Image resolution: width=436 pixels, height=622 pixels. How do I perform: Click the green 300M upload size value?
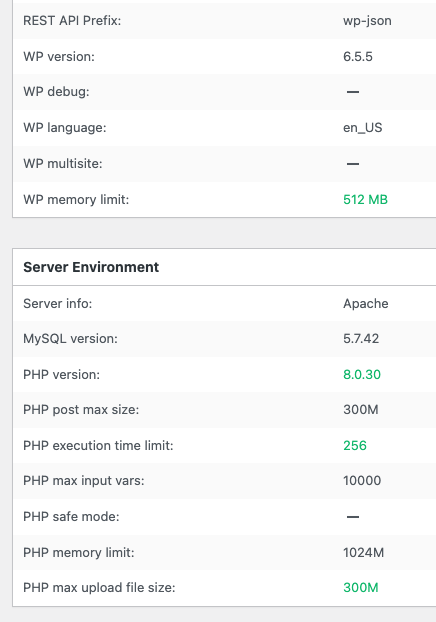click(361, 587)
